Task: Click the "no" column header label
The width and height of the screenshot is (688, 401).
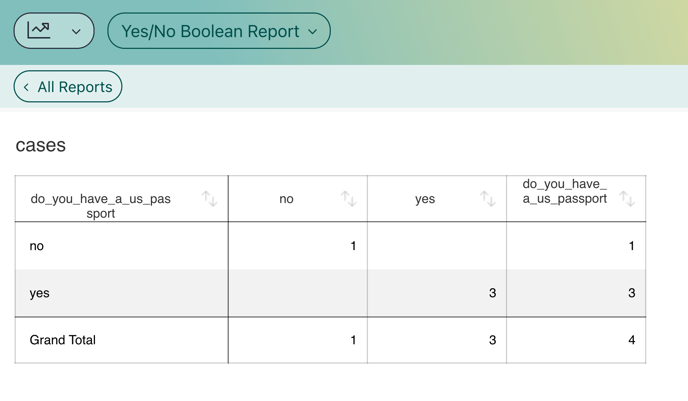Action: pyautogui.click(x=286, y=199)
